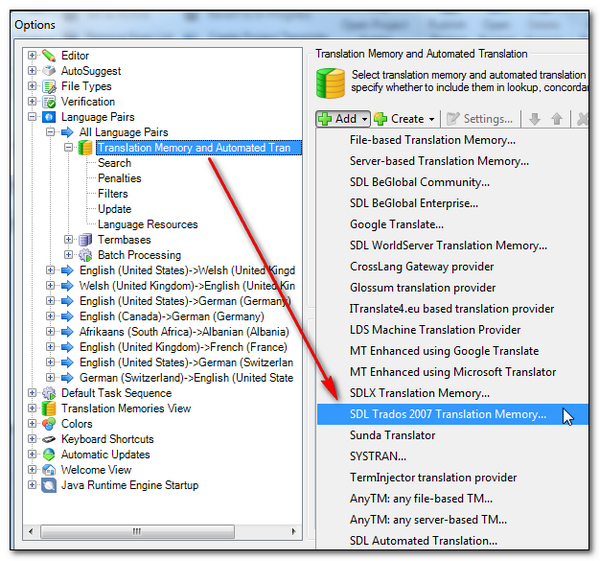The height and width of the screenshot is (561, 600).
Task: Select SDL Automated Translation... entry
Action: click(452, 541)
